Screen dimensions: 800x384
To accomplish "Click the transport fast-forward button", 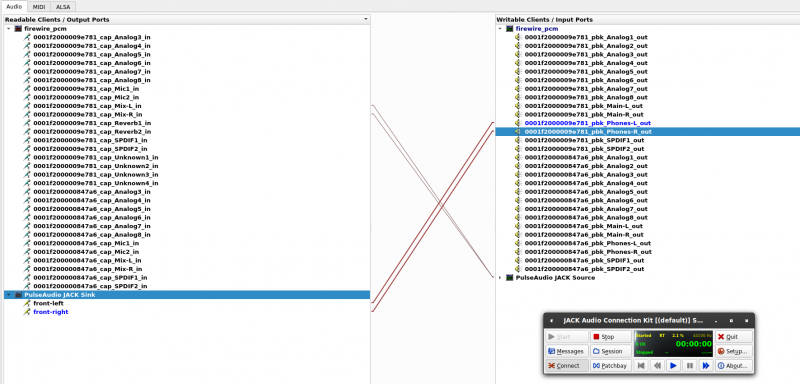I will point(706,366).
